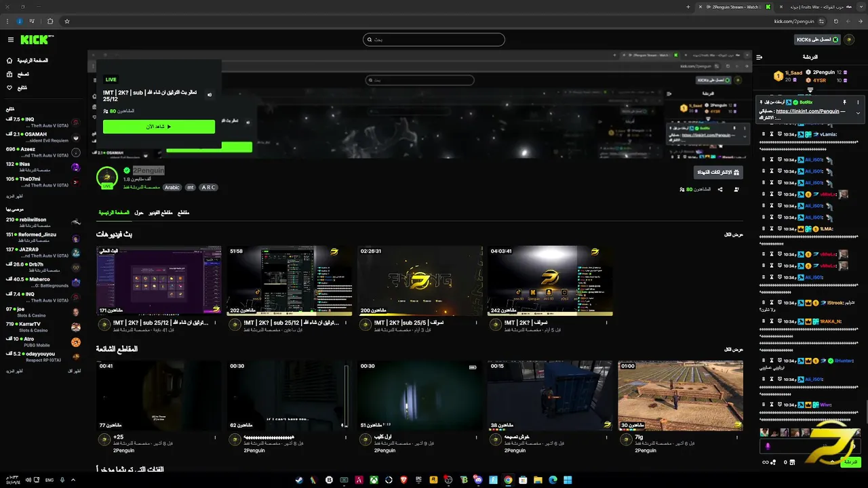Image resolution: width=868 pixels, height=488 pixels.
Task: Open the Azeez channel in the sidebar
Action: click(x=44, y=152)
